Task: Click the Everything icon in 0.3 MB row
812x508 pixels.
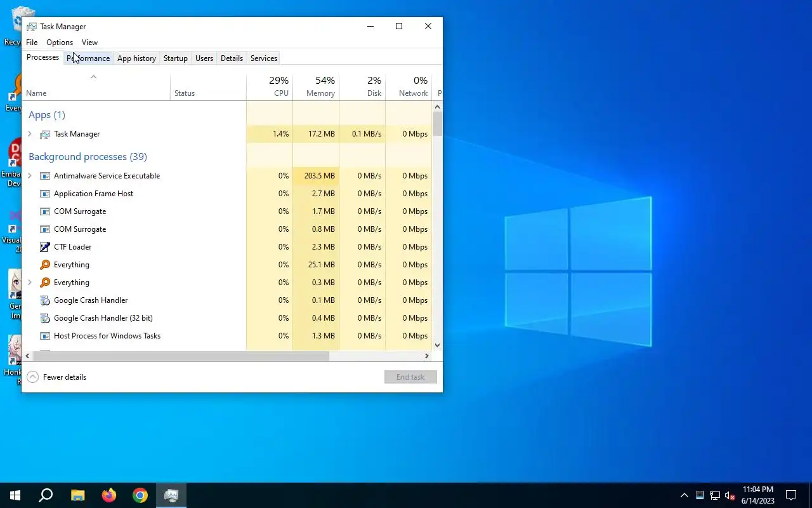Action: [x=45, y=283]
